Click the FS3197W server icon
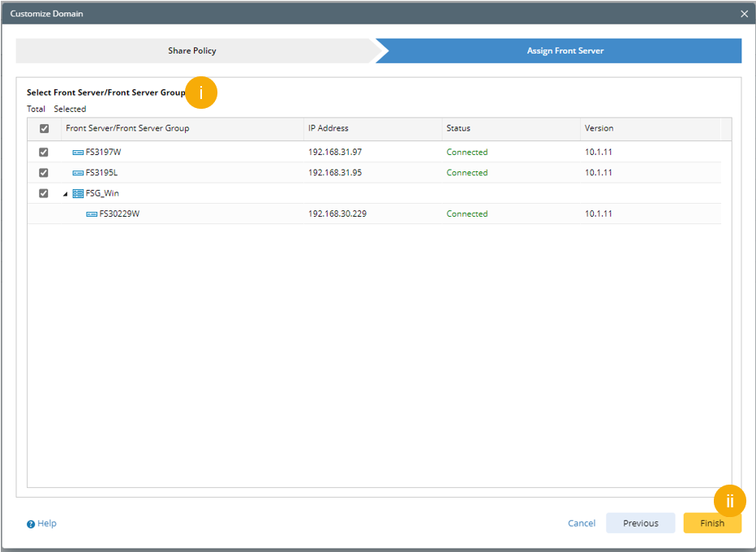 [x=78, y=153]
